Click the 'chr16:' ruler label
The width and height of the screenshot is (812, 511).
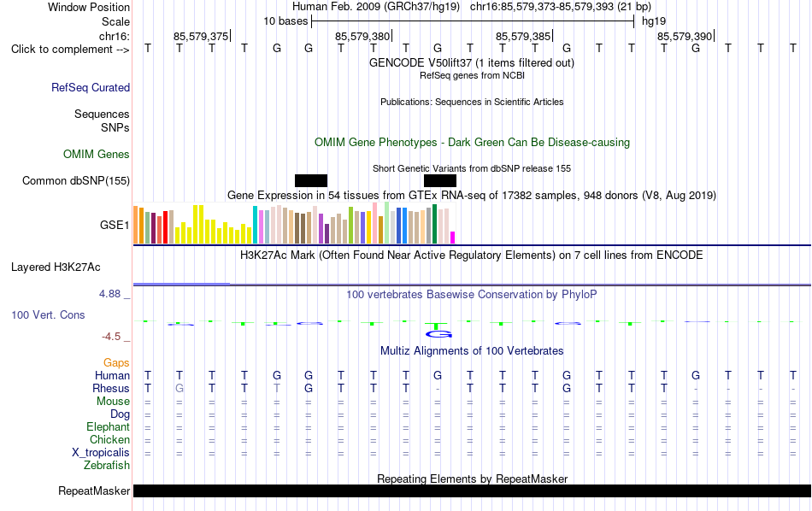pos(114,36)
